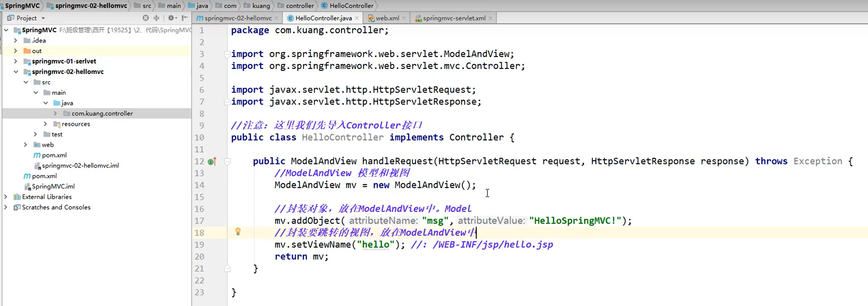868x306 pixels.
Task: Click the return keyword on line 20
Action: pyautogui.click(x=291, y=256)
